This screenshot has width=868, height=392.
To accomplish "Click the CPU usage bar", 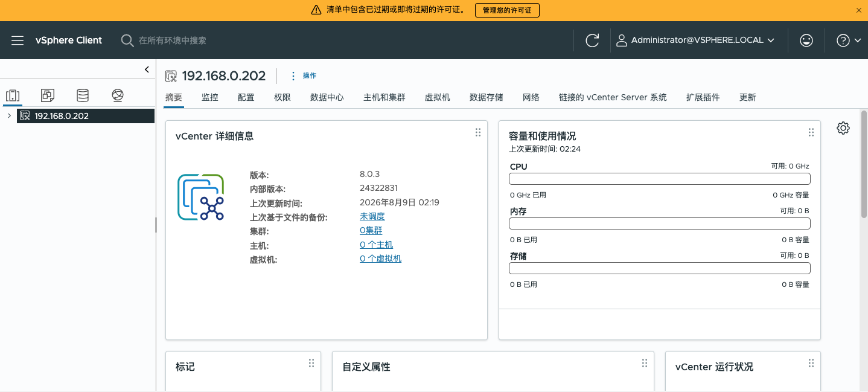I will [x=660, y=179].
